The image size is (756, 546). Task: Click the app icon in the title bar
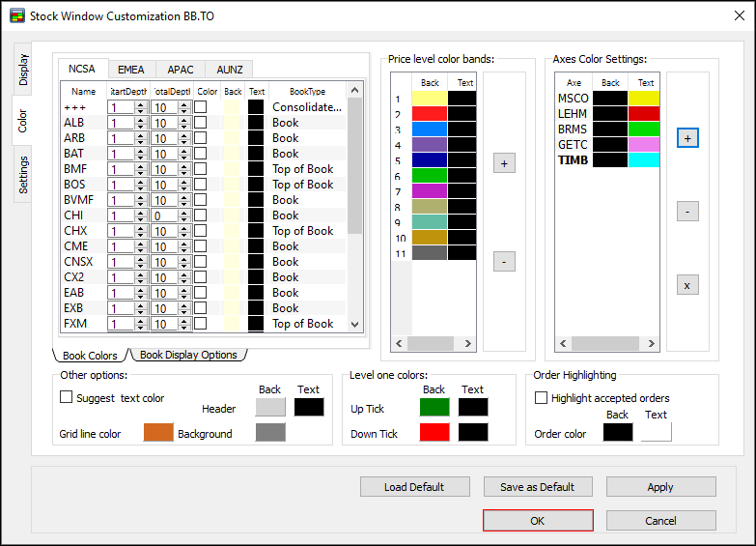[16, 15]
